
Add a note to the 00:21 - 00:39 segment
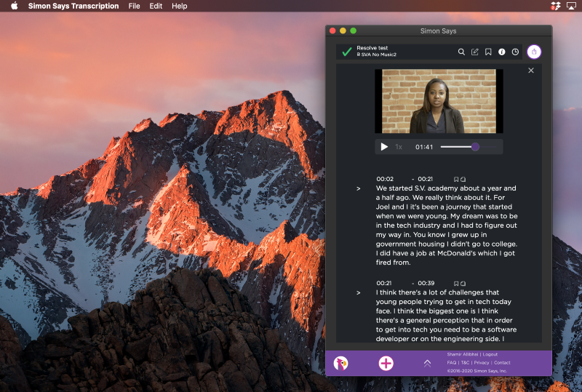pyautogui.click(x=463, y=284)
